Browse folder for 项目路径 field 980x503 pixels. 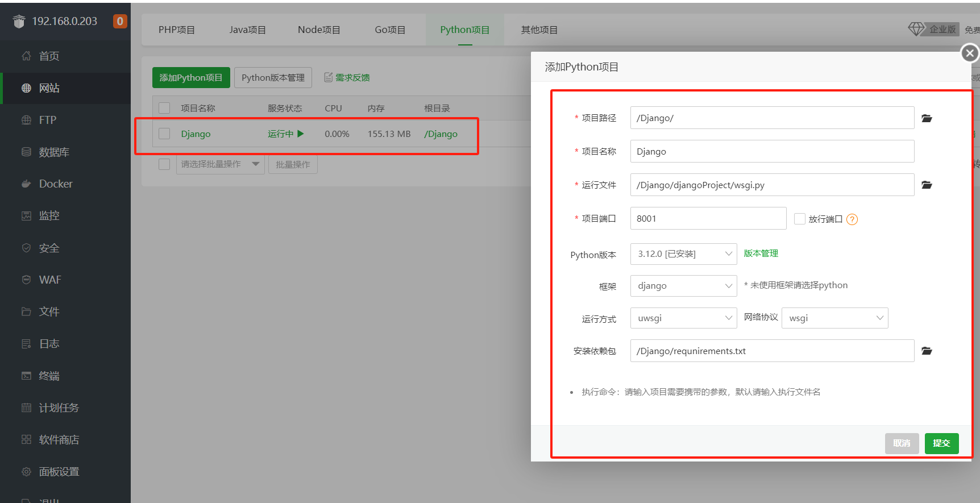[x=927, y=118]
